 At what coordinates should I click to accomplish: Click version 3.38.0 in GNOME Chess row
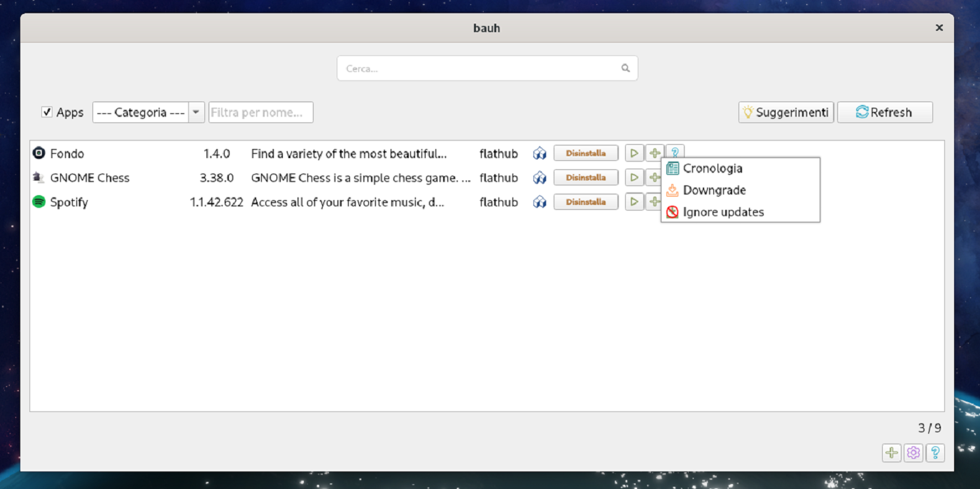(x=217, y=178)
